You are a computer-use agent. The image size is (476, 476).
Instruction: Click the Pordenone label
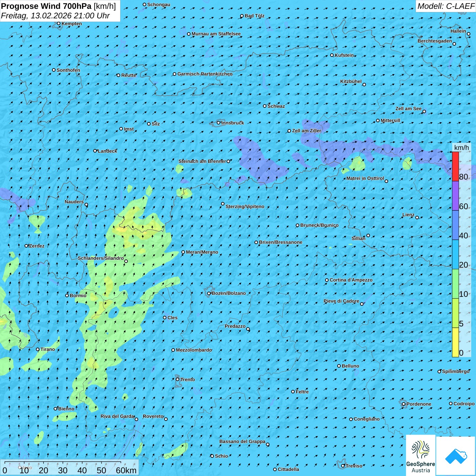pos(419,404)
